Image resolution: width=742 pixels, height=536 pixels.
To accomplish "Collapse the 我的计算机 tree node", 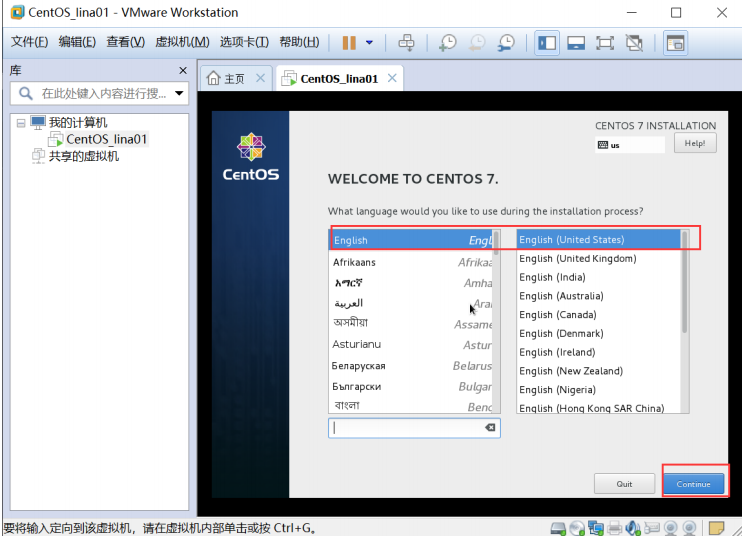I will [21, 123].
